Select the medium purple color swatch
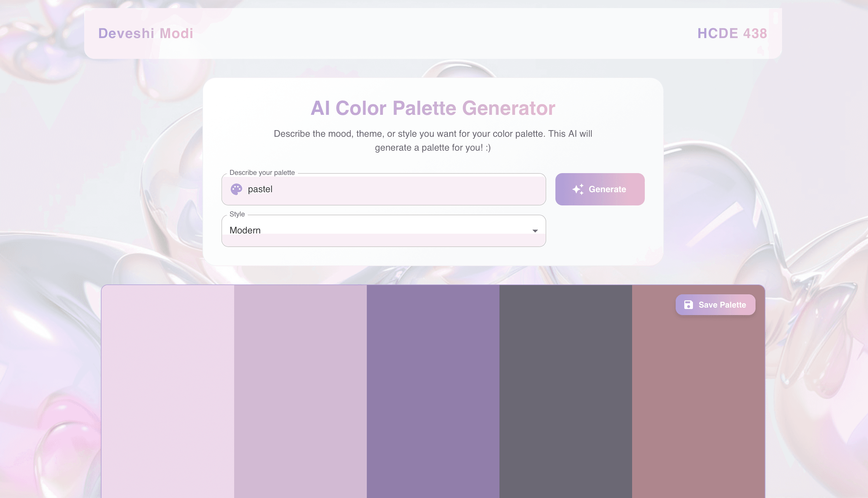Screen dimensions: 868x498 (433, 391)
